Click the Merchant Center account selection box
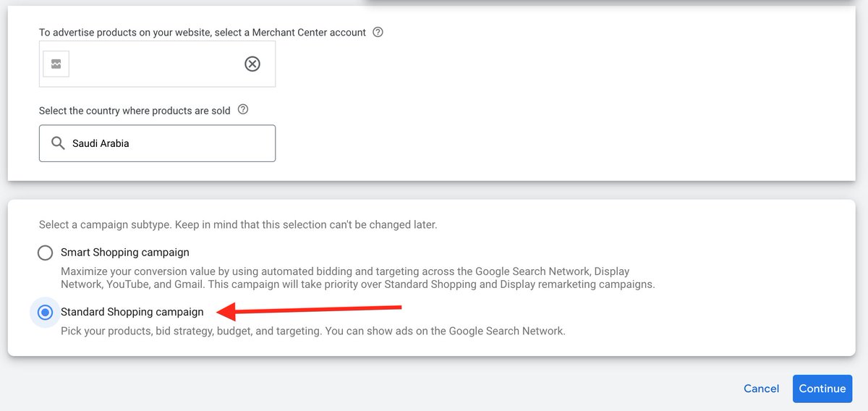The width and height of the screenshot is (868, 411). click(157, 64)
